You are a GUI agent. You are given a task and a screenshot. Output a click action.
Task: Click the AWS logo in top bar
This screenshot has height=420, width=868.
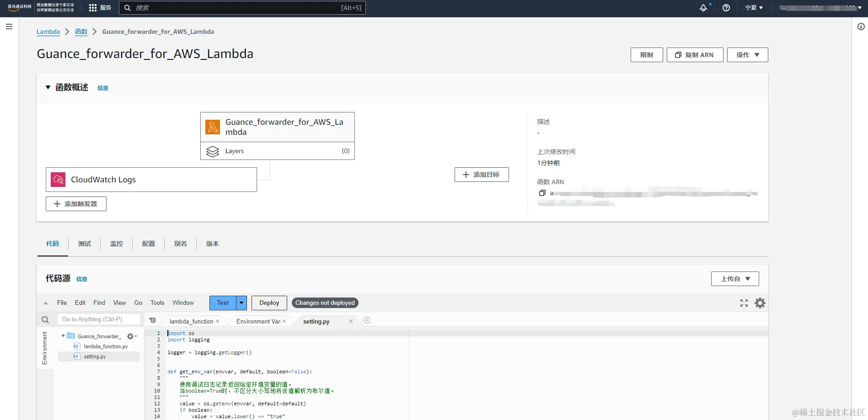[x=19, y=8]
